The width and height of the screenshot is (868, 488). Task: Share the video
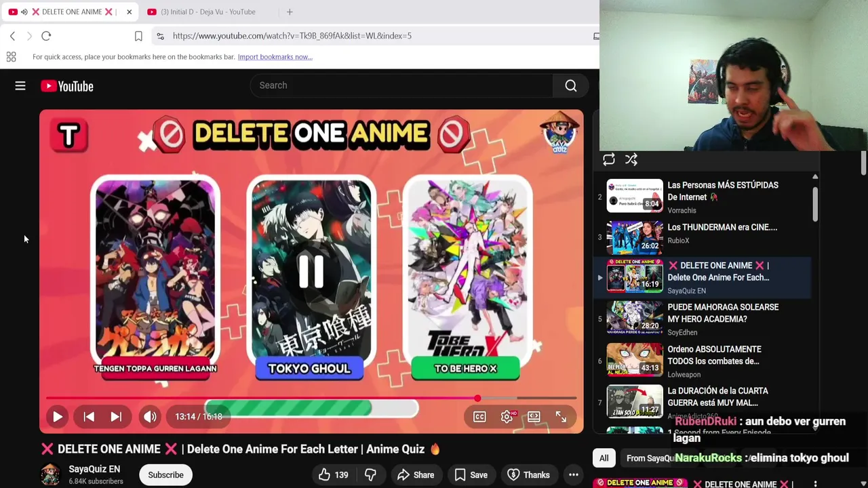pos(416,475)
